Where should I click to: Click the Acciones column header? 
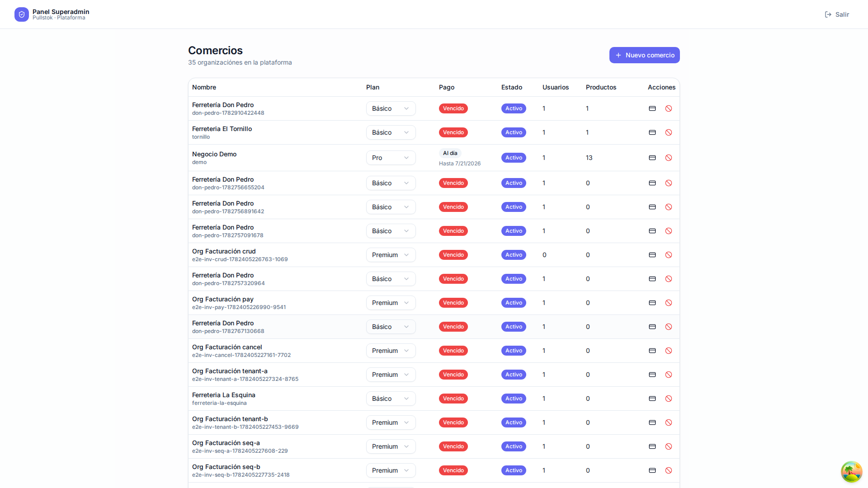click(x=661, y=87)
